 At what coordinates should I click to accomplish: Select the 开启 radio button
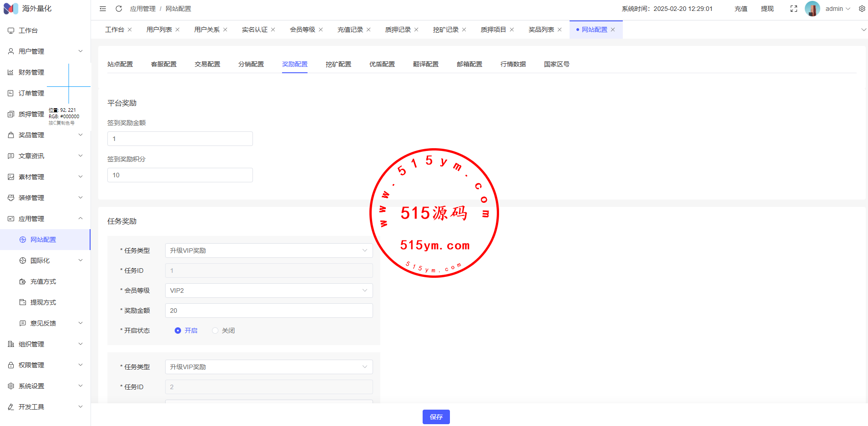point(178,331)
